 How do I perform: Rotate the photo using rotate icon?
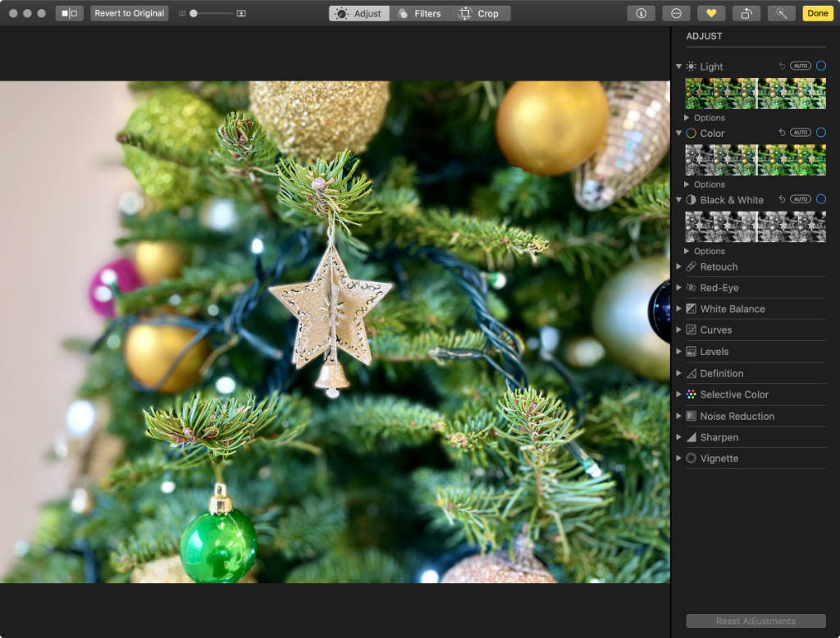[746, 13]
